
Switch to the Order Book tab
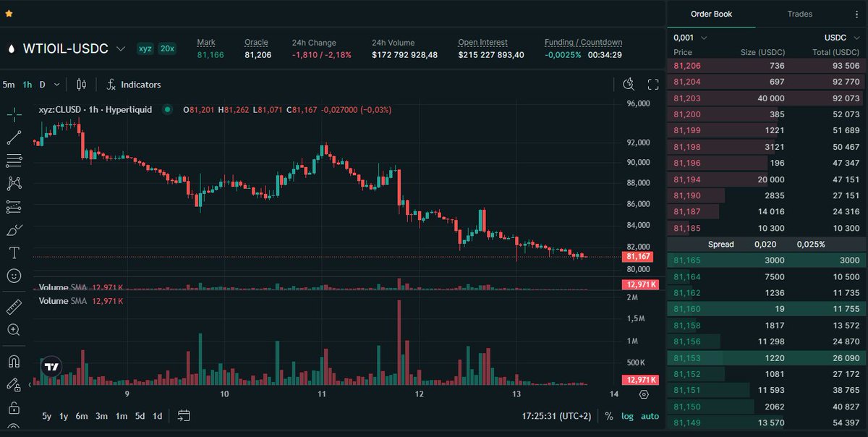[711, 14]
